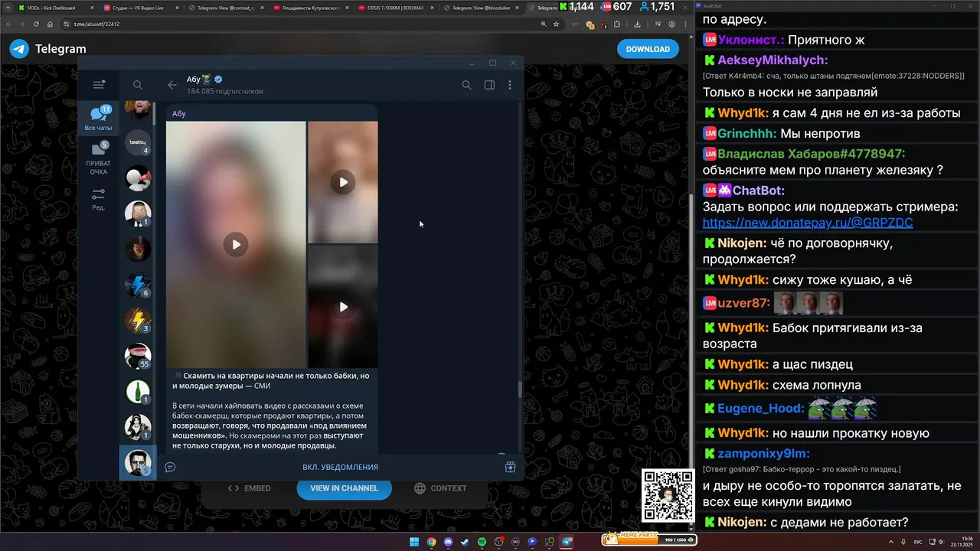This screenshot has height=551, width=980.
Task: Switch to Рецидивисты Кутузовского YouTube tab
Action: (311, 8)
